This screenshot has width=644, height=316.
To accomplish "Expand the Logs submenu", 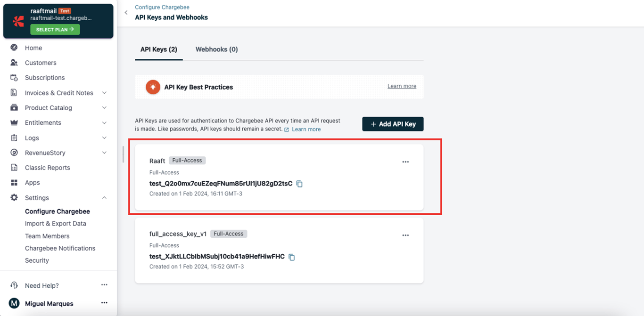I will coord(104,138).
